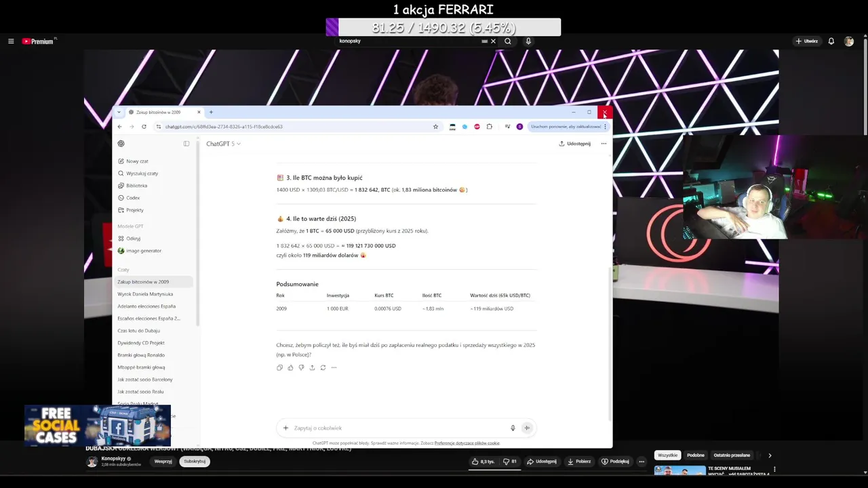This screenshot has width=868, height=488.
Task: Open a new browser tab
Action: tap(211, 113)
